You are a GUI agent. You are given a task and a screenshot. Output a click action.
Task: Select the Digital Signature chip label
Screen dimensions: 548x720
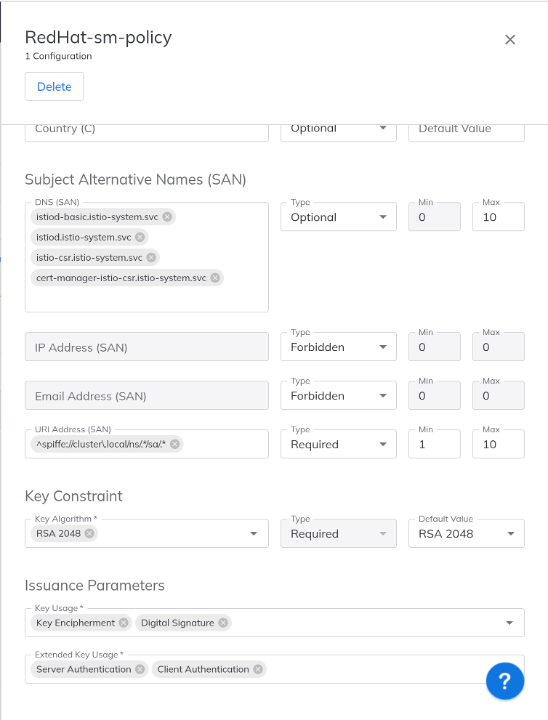click(177, 623)
